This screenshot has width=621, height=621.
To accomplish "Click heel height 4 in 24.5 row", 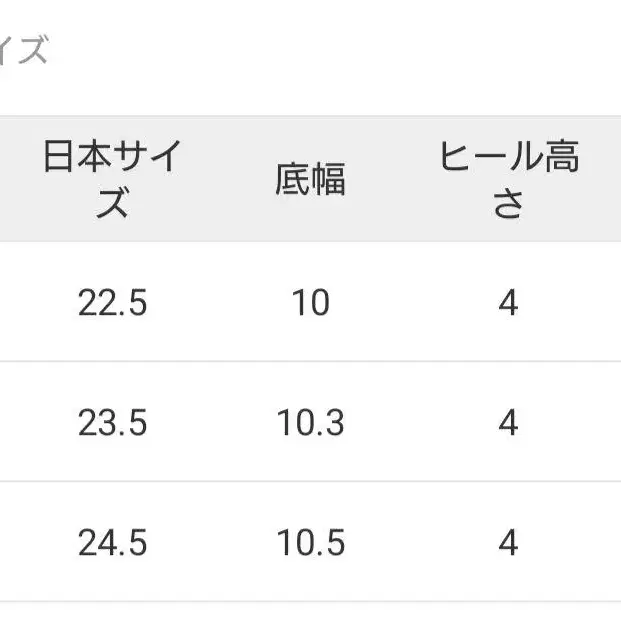I will pyautogui.click(x=508, y=543).
